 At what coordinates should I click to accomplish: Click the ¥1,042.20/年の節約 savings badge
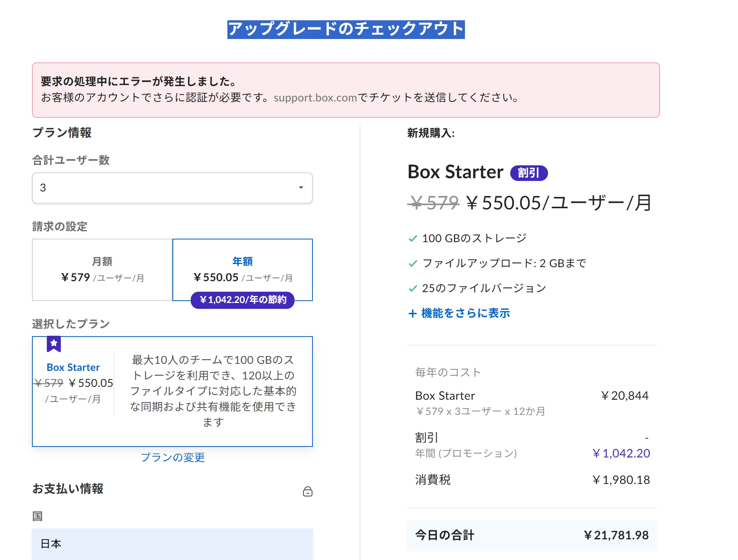[243, 300]
